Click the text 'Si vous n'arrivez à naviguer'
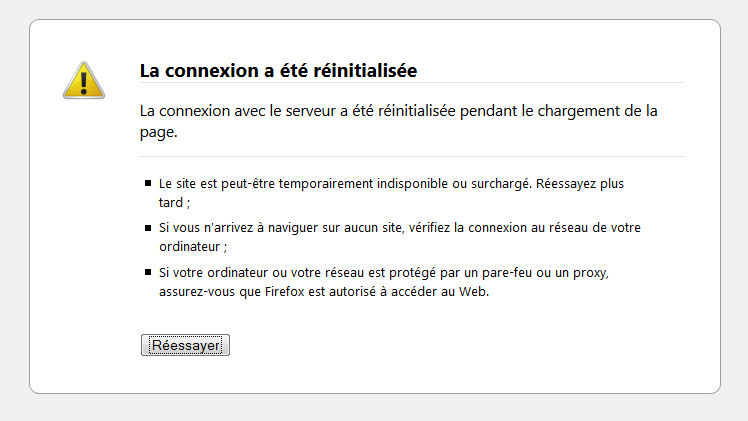This screenshot has height=421, width=748. (x=239, y=228)
